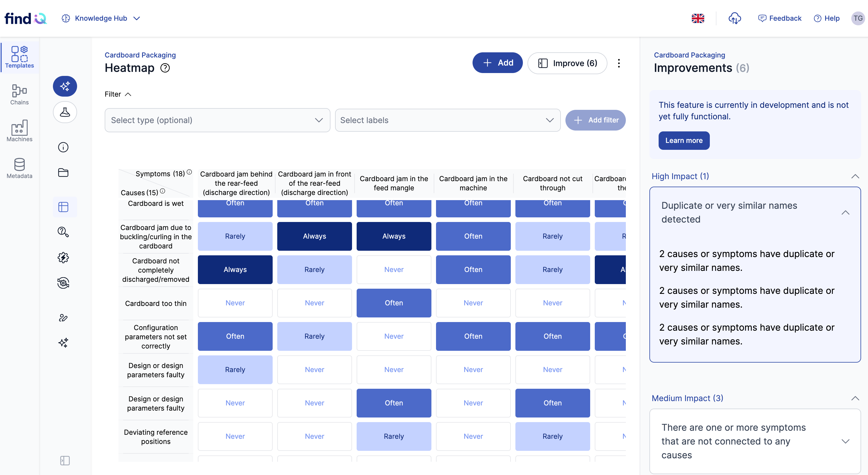Click the round flask icon button
Screen dimensions: 868x475
point(65,112)
